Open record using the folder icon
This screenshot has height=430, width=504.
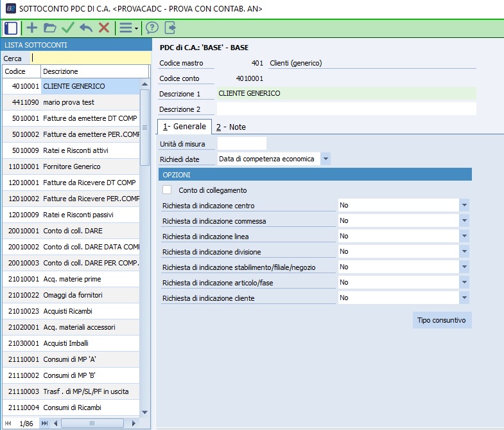(x=49, y=28)
